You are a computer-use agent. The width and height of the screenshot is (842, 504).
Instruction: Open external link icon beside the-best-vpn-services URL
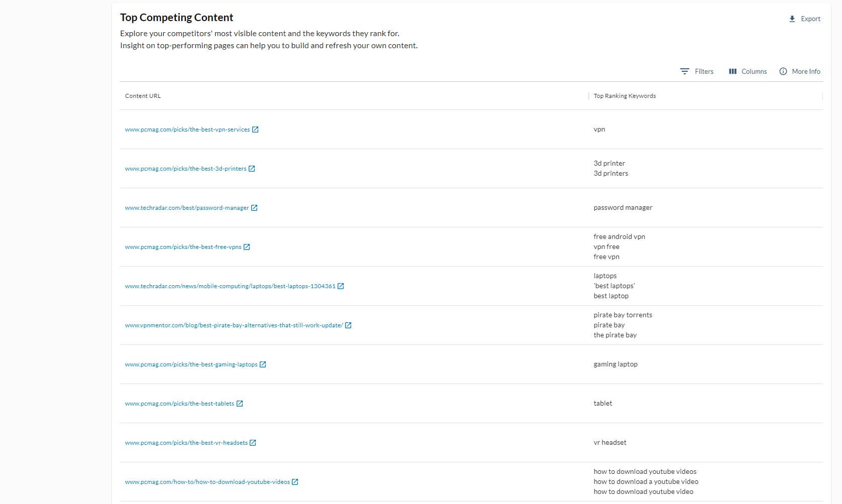[256, 129]
